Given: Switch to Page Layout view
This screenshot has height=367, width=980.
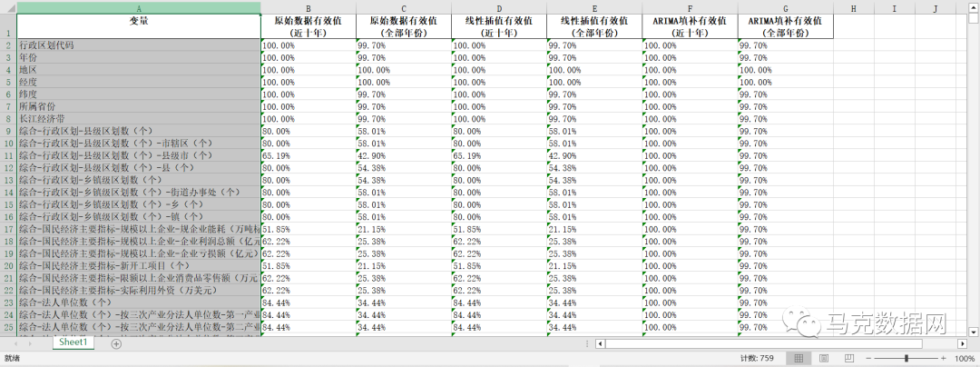Looking at the screenshot, I should click(x=824, y=358).
